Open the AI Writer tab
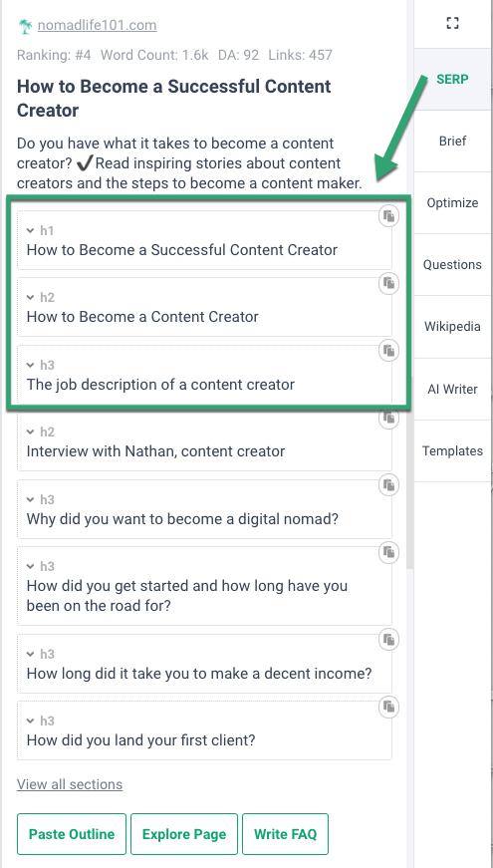The height and width of the screenshot is (868, 493). (452, 390)
